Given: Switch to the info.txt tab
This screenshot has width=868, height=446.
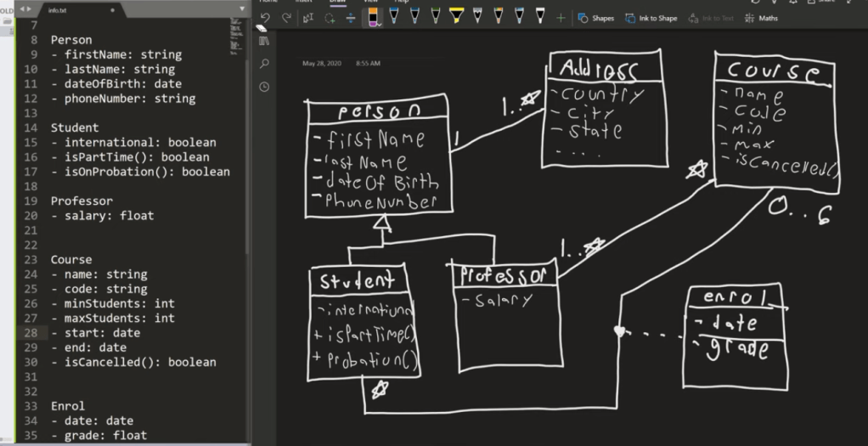Looking at the screenshot, I should pos(58,10).
